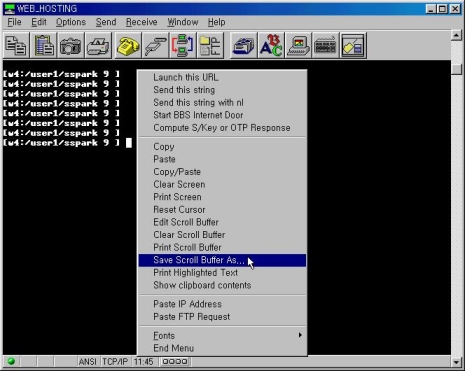Click the oooo indicator in status bar

[175, 361]
